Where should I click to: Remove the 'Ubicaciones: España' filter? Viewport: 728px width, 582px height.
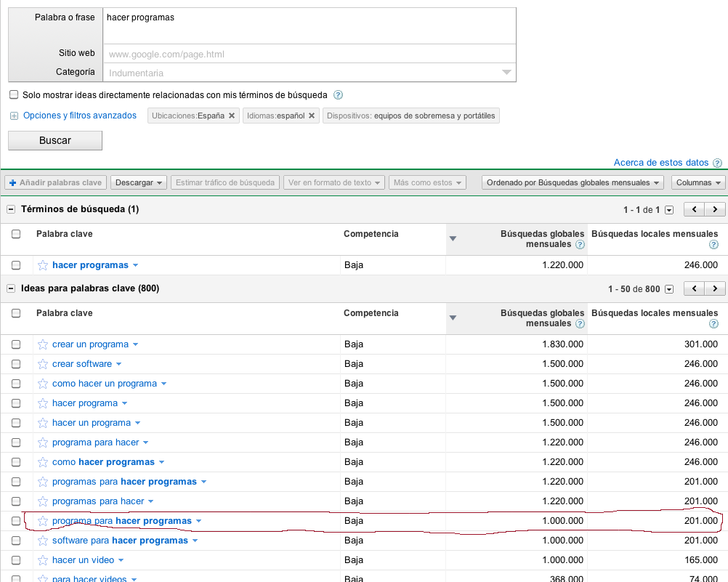pyautogui.click(x=232, y=116)
